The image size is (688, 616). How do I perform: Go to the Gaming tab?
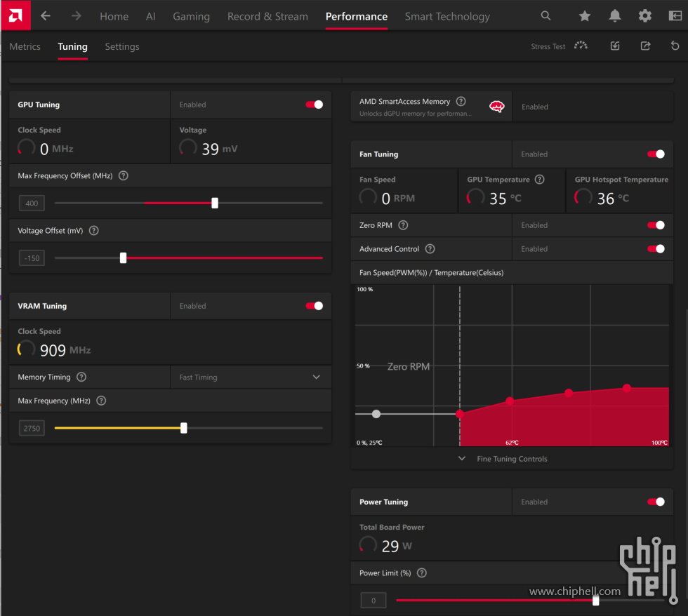(191, 16)
